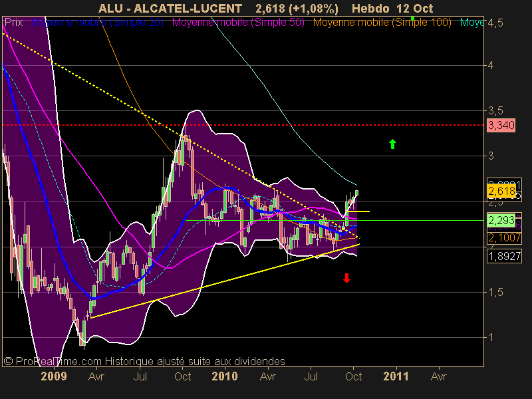Click the orange 2,618 current price label

point(501,191)
